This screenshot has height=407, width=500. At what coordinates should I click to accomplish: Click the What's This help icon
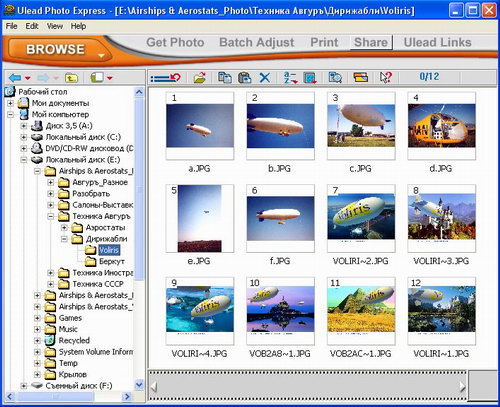point(386,77)
